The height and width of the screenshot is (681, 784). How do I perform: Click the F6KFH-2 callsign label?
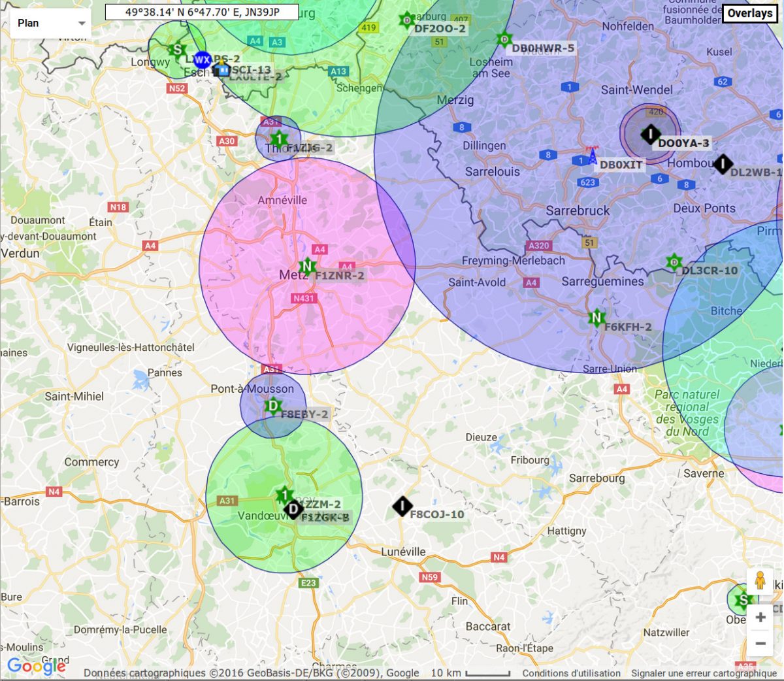(628, 327)
